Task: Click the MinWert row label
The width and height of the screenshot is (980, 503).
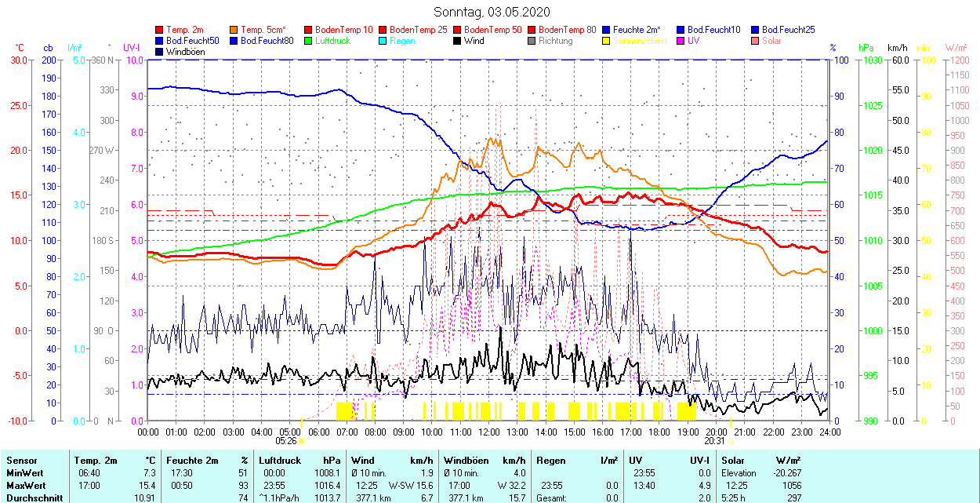Action: click(24, 473)
